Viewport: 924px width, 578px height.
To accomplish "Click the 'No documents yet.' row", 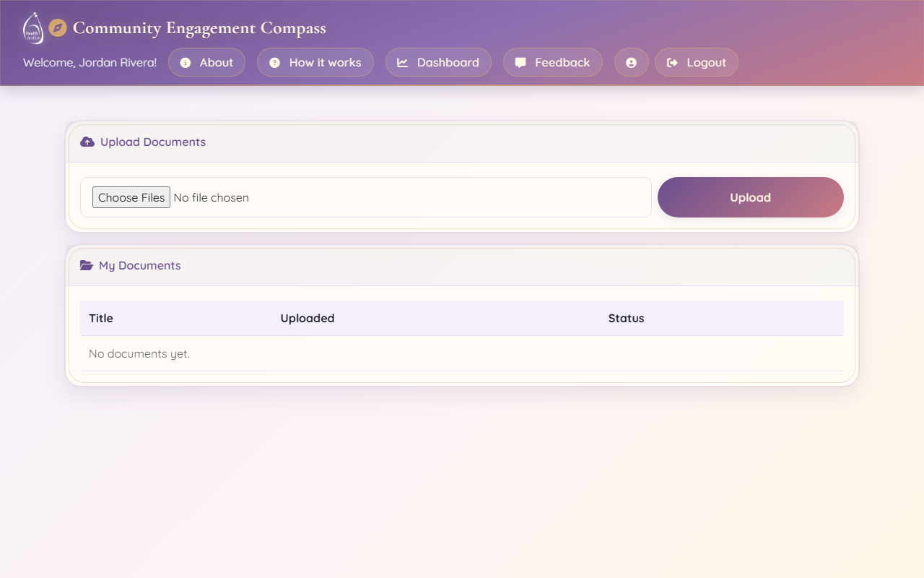I will pos(462,353).
